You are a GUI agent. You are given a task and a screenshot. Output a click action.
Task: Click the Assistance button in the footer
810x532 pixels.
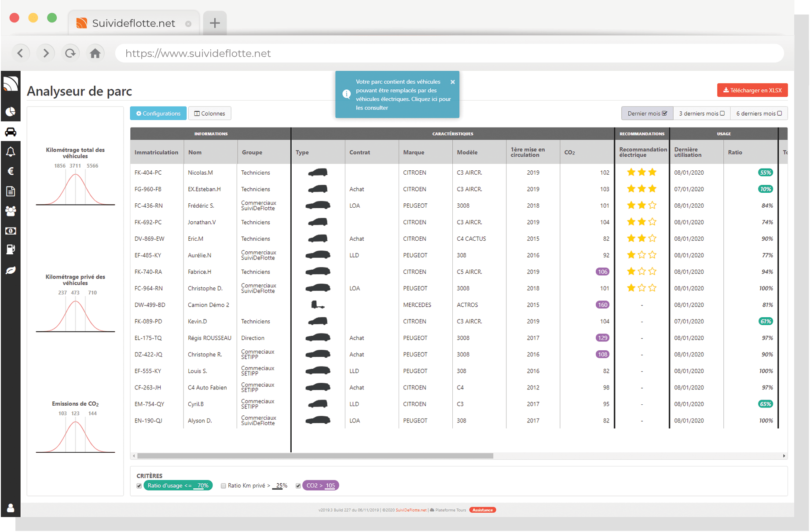click(483, 510)
